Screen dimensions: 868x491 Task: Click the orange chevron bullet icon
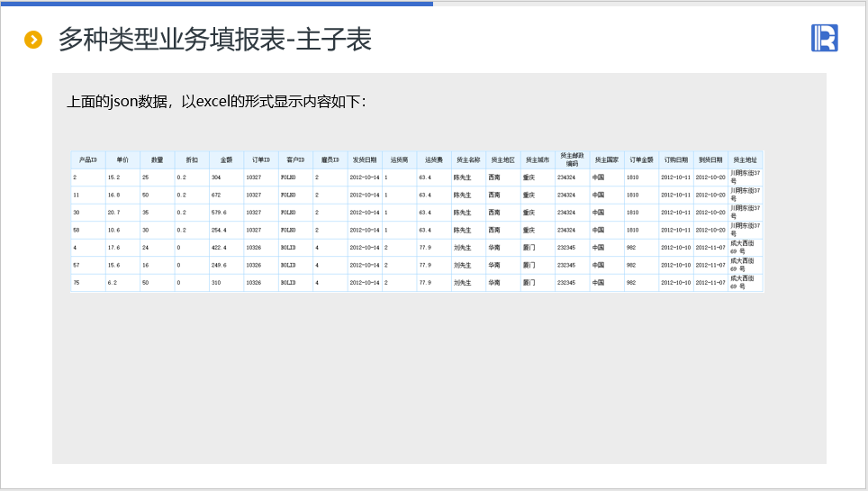pyautogui.click(x=33, y=40)
